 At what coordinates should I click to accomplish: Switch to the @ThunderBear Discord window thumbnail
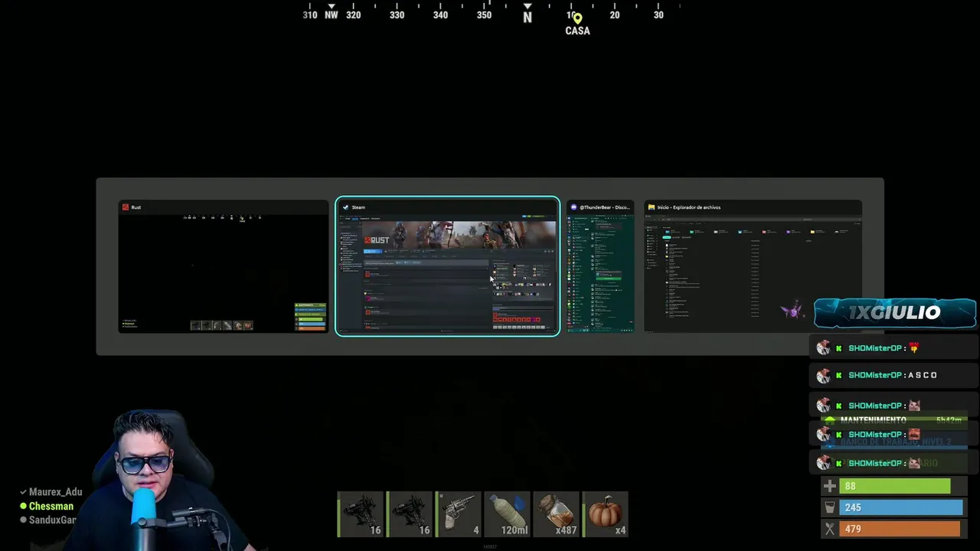(x=601, y=266)
